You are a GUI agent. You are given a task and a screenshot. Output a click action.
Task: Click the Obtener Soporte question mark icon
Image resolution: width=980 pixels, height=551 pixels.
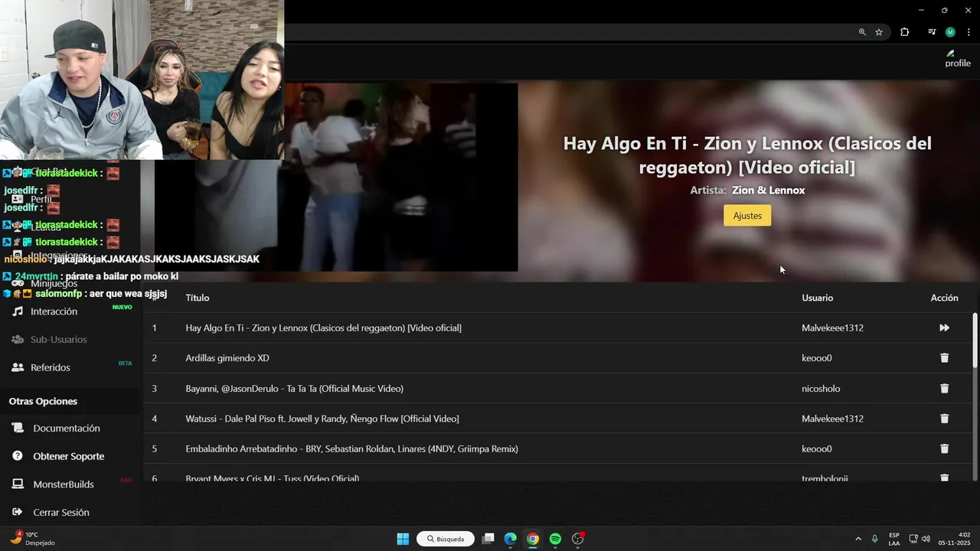pos(18,456)
